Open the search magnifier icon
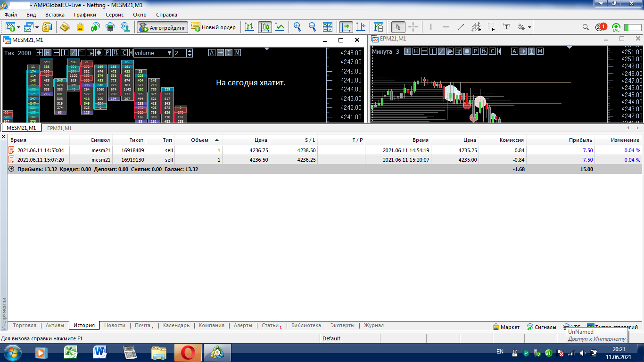The height and width of the screenshot is (362, 644). [586, 27]
